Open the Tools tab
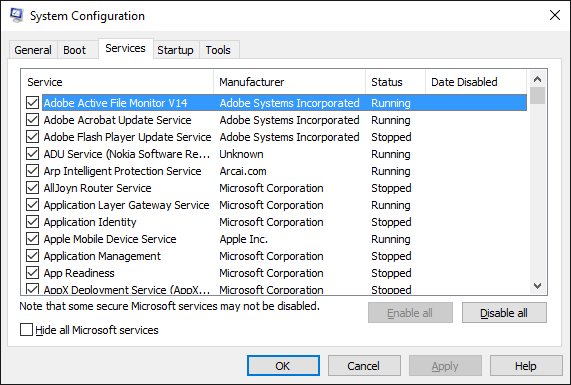The image size is (571, 385). click(x=218, y=50)
